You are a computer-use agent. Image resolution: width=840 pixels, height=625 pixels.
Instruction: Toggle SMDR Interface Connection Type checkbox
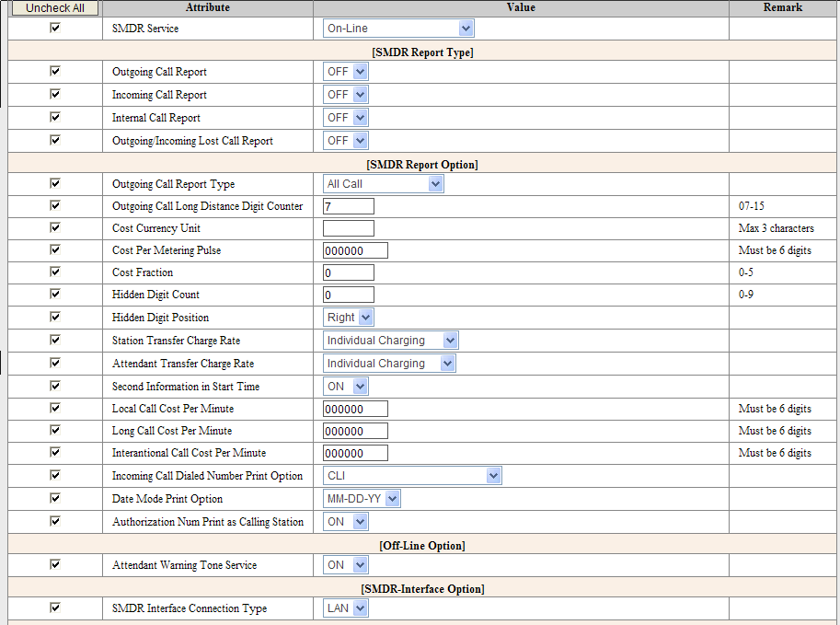[55, 608]
